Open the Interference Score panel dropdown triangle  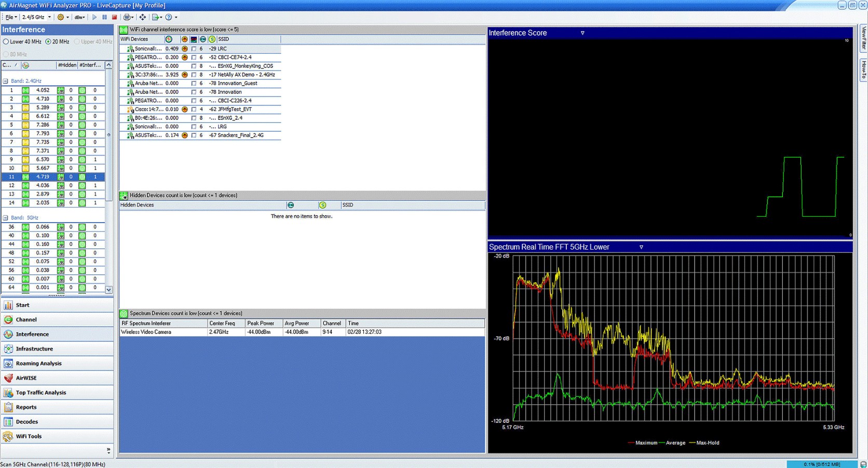coord(582,33)
